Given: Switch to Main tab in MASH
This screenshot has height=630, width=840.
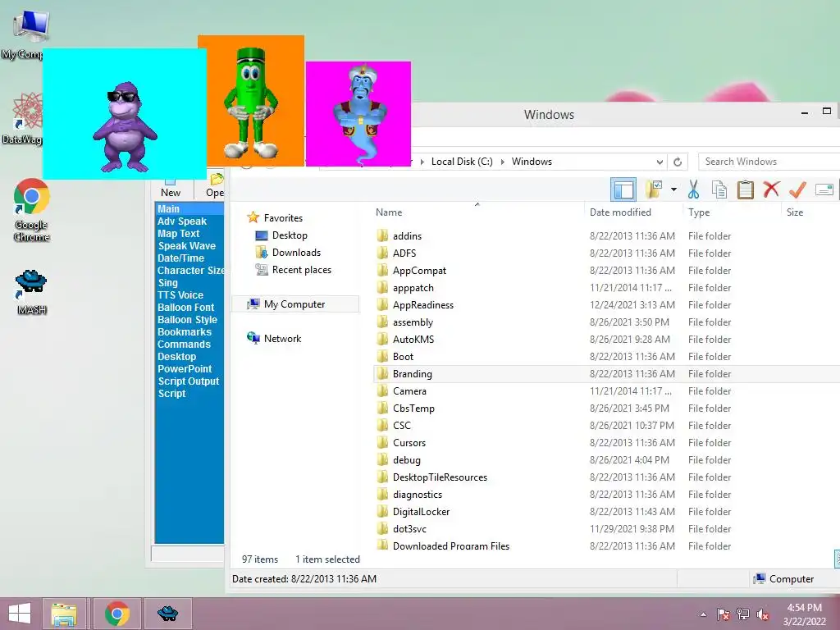Looking at the screenshot, I should [x=168, y=209].
